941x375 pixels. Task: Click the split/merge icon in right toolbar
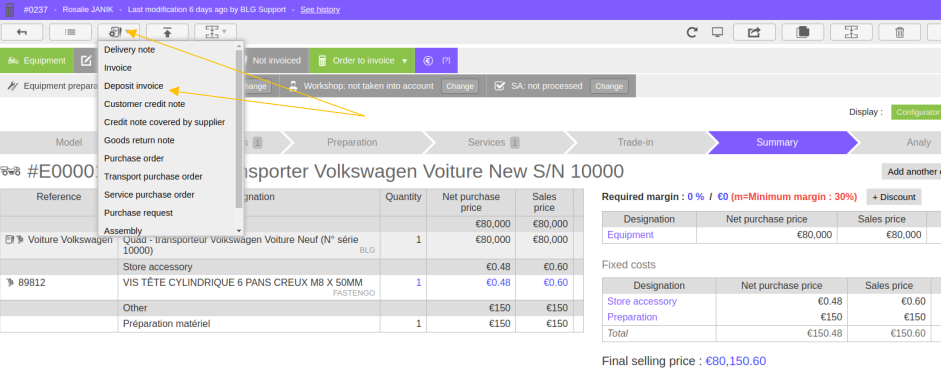coord(851,32)
